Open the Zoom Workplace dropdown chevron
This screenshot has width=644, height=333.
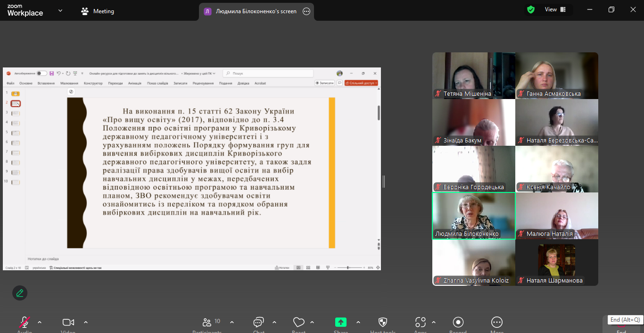[x=60, y=11]
